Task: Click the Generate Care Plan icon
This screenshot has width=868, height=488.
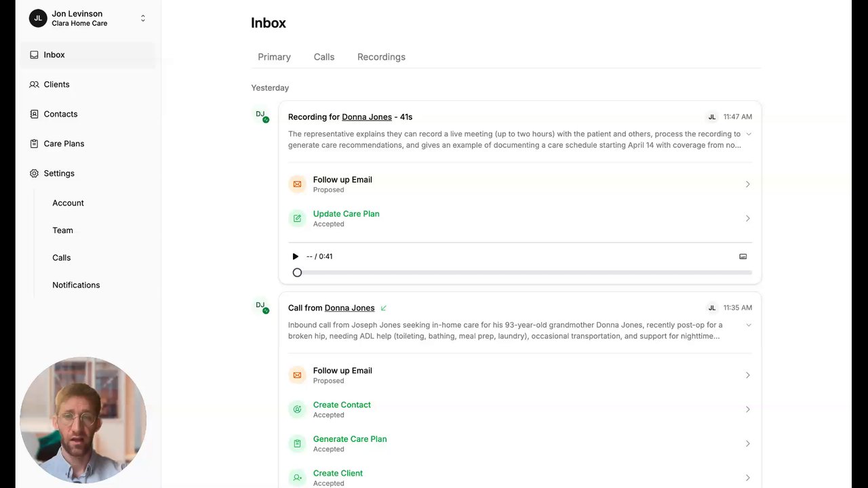Action: click(x=297, y=443)
